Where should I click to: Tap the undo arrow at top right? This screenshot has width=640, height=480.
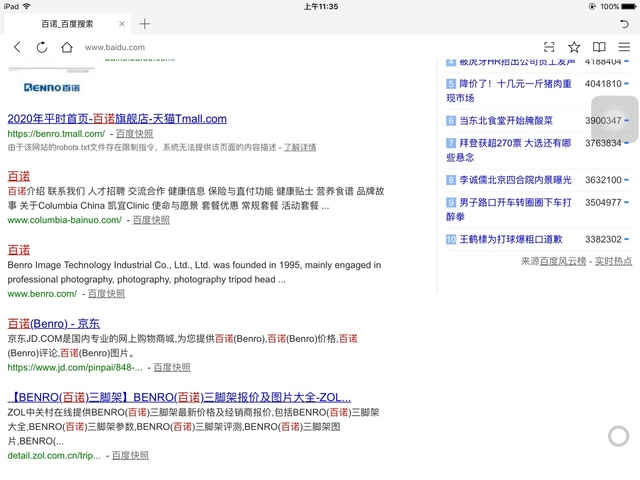pos(624,23)
